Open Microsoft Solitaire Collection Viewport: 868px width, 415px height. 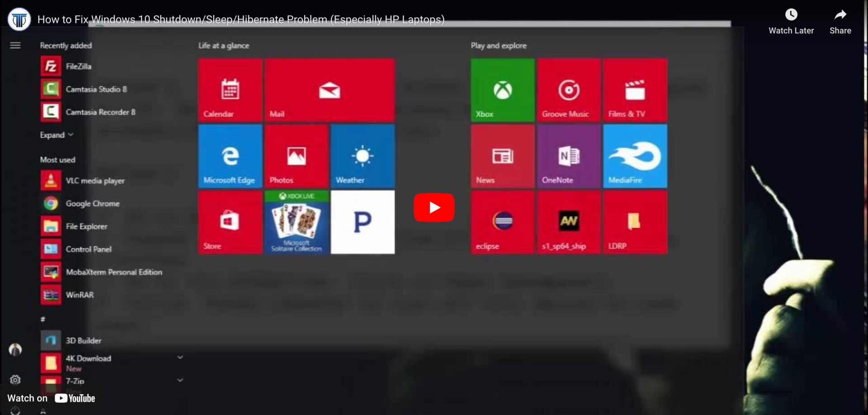(296, 221)
